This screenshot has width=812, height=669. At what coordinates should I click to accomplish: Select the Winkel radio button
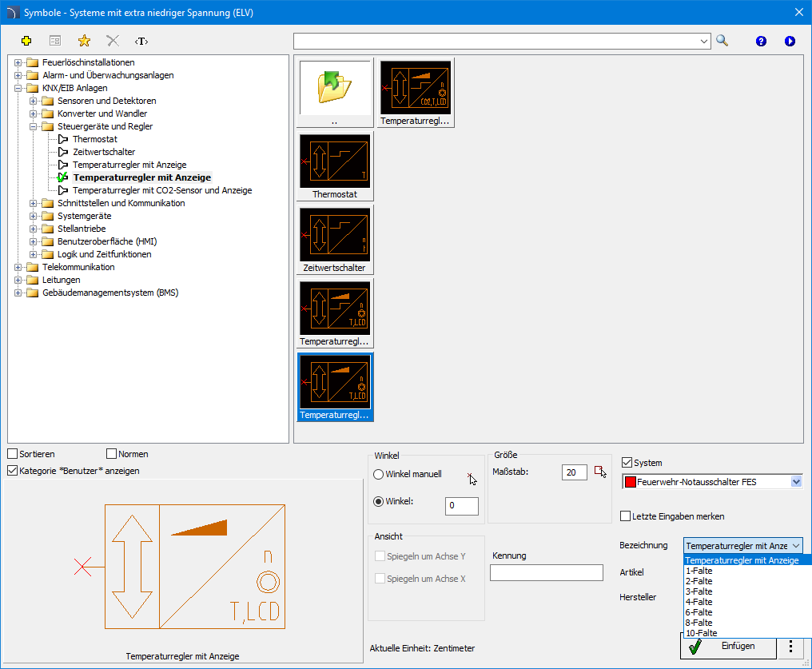[x=379, y=502]
